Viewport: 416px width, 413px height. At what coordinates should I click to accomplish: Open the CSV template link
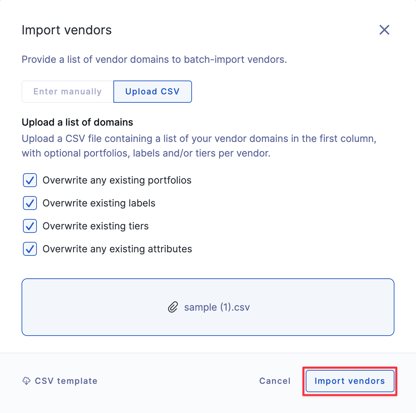tap(66, 381)
